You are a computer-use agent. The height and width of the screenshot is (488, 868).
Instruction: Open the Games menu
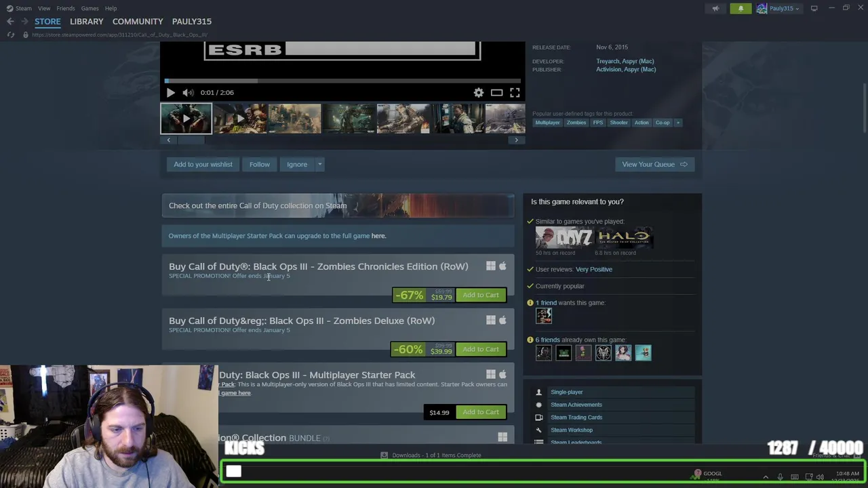coord(90,8)
